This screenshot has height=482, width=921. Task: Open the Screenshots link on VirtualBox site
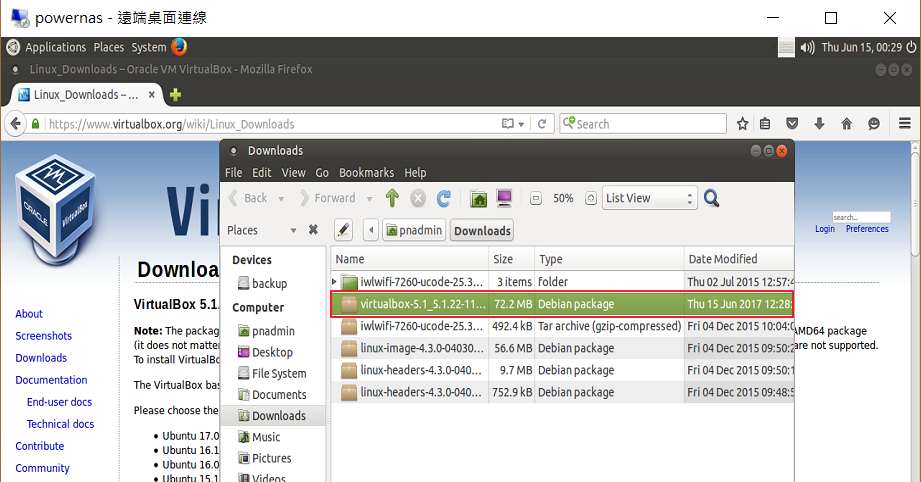point(43,336)
